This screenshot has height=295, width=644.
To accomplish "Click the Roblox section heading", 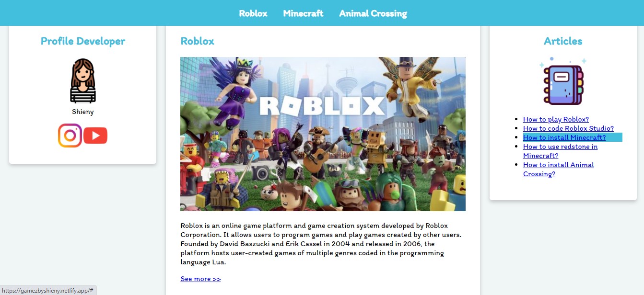I will (x=197, y=41).
